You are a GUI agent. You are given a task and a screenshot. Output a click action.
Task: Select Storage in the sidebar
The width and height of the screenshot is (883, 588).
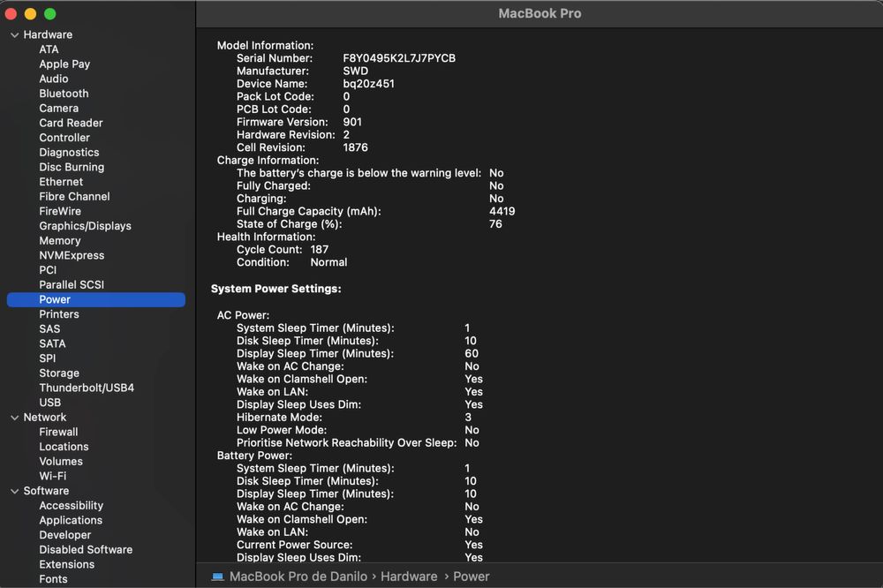coord(59,373)
